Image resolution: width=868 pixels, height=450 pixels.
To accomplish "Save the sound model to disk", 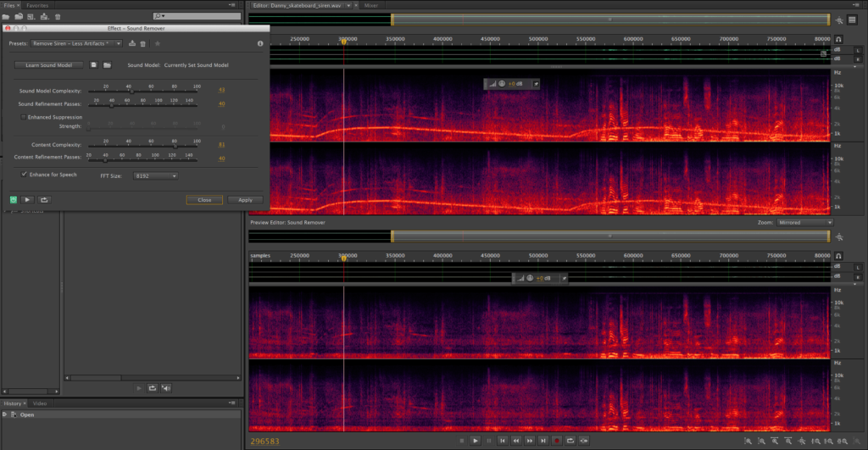I will 93,65.
